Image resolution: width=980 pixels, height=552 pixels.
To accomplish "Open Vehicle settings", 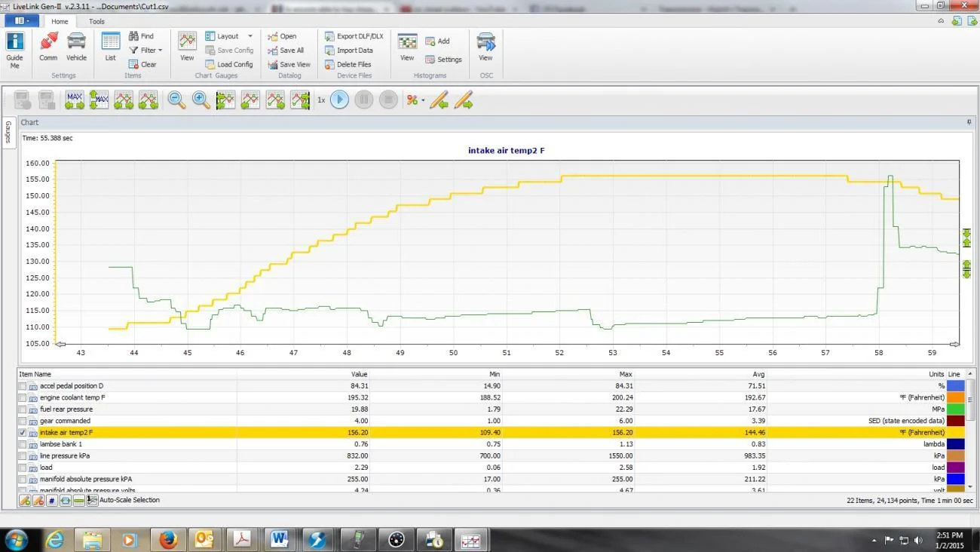I will (x=76, y=47).
